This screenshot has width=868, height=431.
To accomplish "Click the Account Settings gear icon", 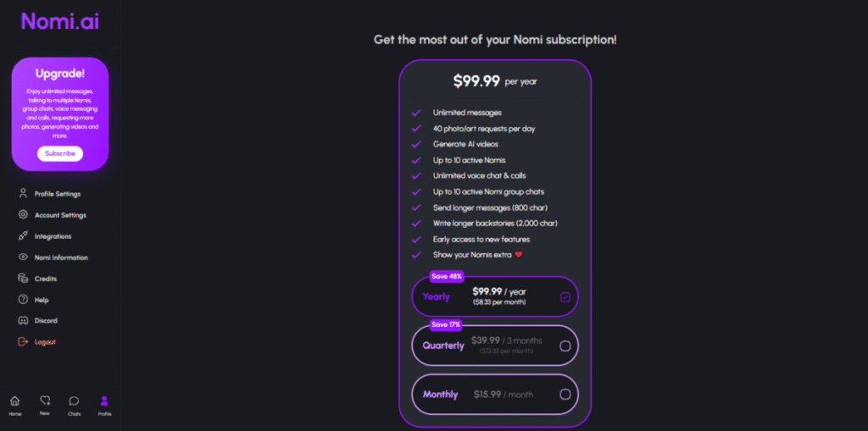I will pos(23,215).
